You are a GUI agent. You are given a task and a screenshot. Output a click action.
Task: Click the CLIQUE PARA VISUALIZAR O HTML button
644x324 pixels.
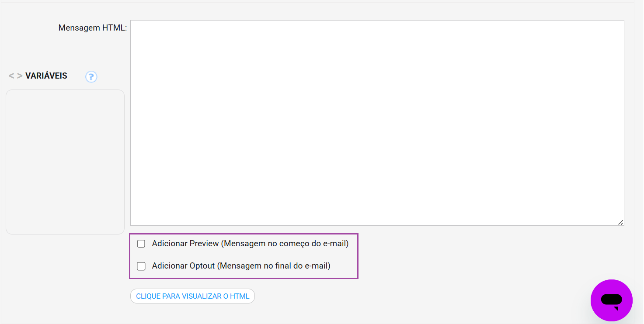192,296
